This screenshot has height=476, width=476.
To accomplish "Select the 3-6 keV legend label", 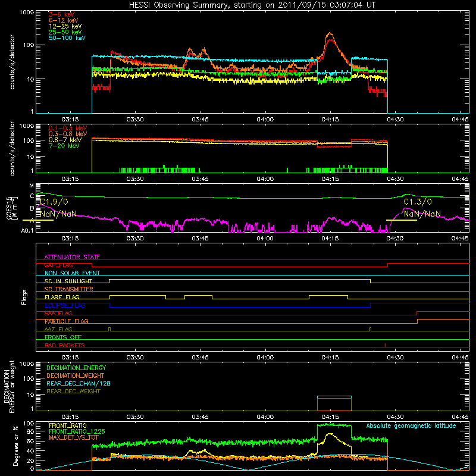I will click(62, 14).
